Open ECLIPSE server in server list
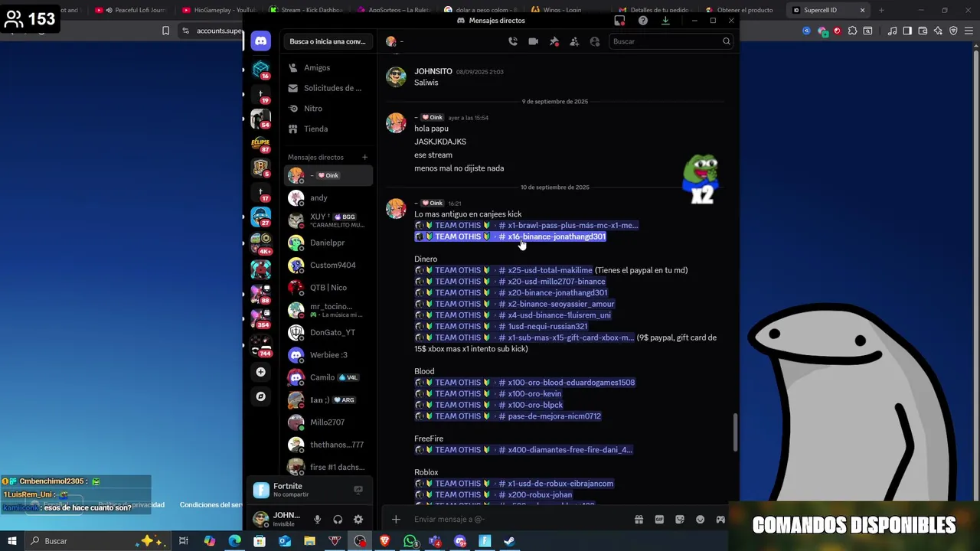This screenshot has width=980, height=551. (x=261, y=143)
